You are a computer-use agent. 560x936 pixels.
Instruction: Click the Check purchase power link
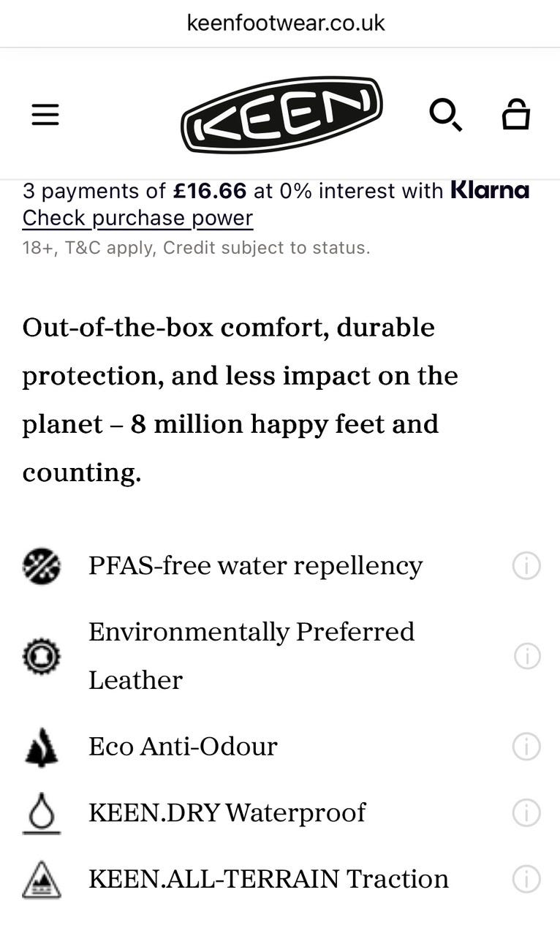tap(137, 218)
